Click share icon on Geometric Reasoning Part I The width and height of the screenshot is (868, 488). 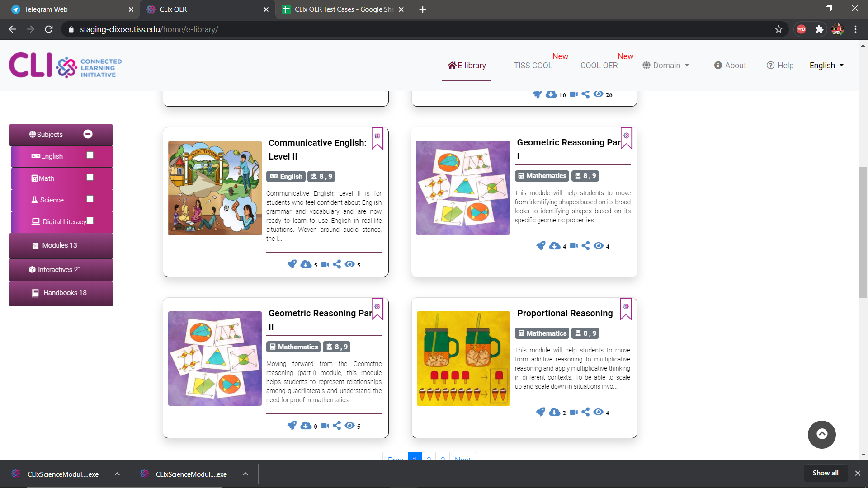(585, 246)
